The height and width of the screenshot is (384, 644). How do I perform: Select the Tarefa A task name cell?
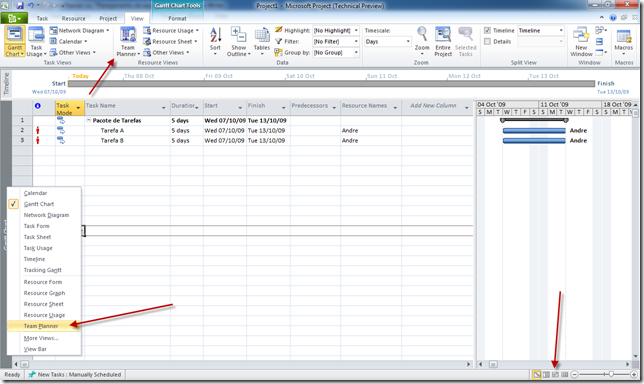127,131
